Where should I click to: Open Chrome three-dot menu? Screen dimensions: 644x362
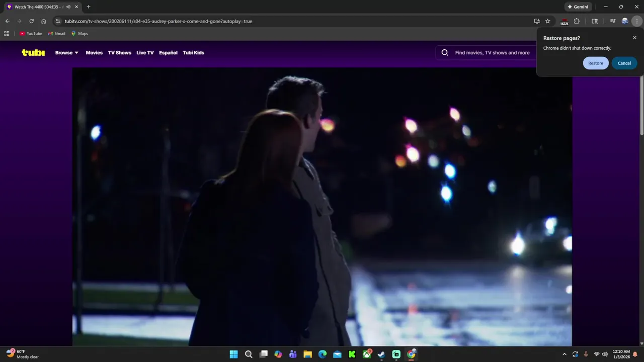tap(637, 21)
